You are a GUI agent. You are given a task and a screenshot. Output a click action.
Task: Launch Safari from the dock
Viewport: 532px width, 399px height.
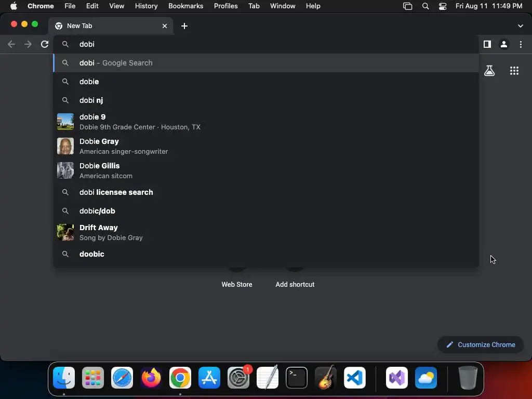click(x=122, y=378)
